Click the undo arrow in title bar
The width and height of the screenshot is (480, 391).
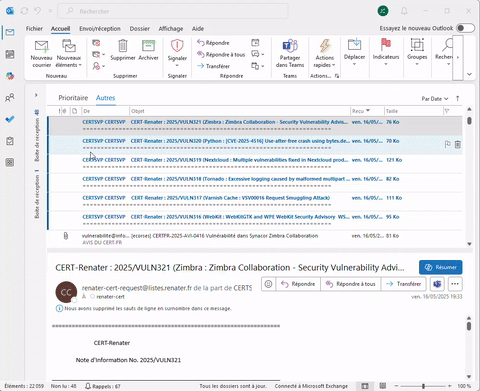[x=37, y=11]
